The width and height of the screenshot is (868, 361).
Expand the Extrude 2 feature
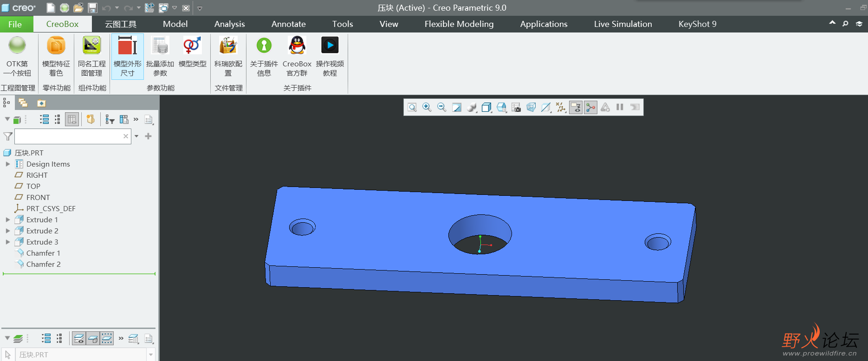7,231
